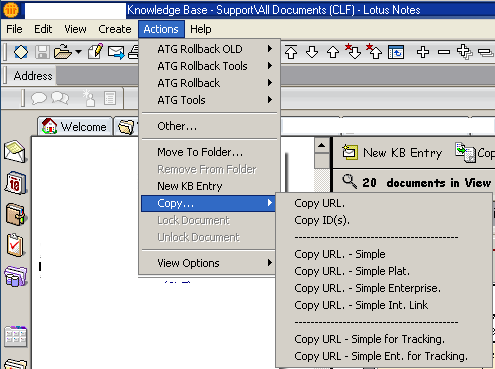Click the Expand All plus toolbar icon
This screenshot has width=495, height=369.
coord(423,52)
